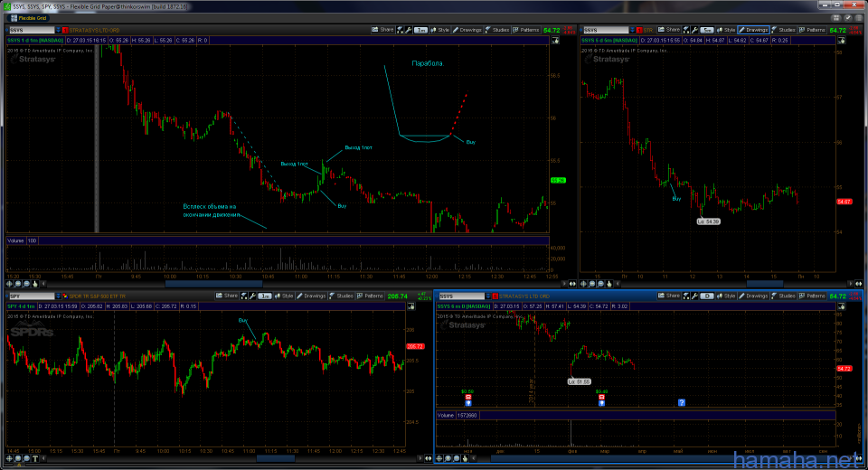The width and height of the screenshot is (868, 470).
Task: Select text T tool under the SPY chart
Action: pos(35,458)
